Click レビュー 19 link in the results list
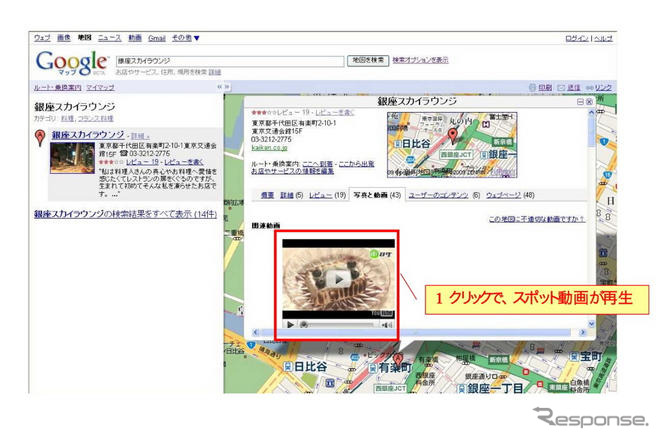 (x=142, y=162)
